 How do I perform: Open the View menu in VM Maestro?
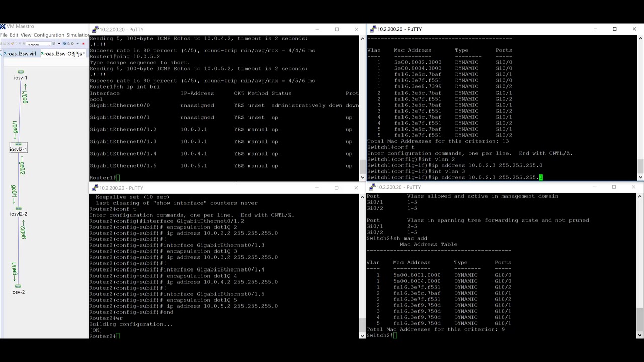click(x=26, y=35)
